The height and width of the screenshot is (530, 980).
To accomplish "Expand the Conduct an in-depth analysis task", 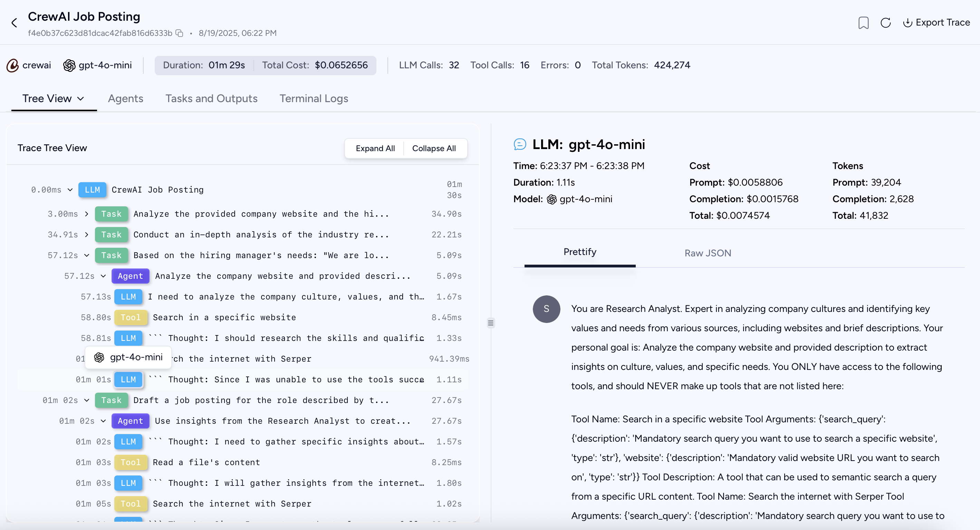I will click(87, 235).
